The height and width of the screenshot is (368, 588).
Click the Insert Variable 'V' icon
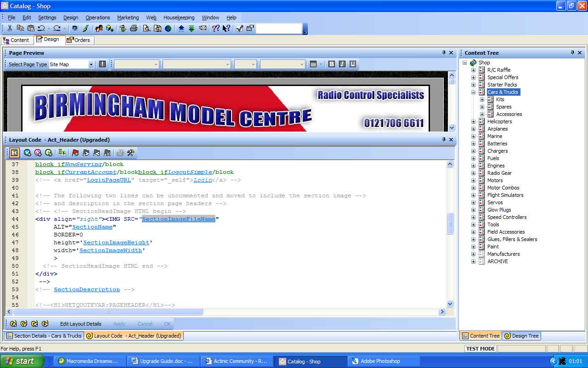pos(27,153)
